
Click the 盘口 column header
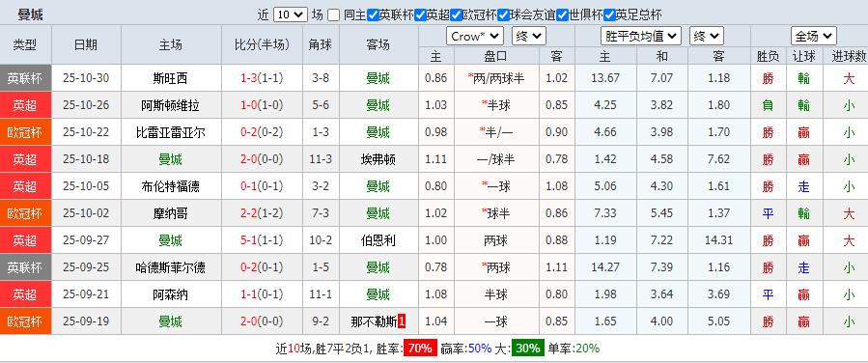pyautogui.click(x=496, y=56)
